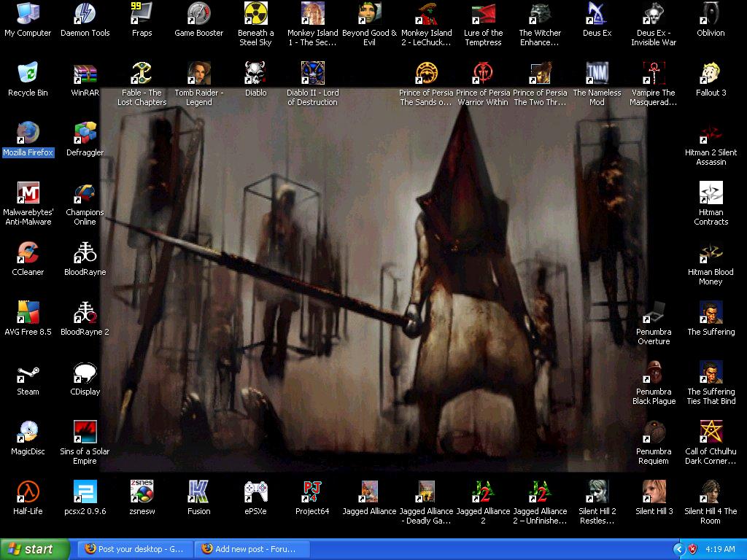747x560 pixels.
Task: Click the red security shield tray icon
Action: click(693, 550)
